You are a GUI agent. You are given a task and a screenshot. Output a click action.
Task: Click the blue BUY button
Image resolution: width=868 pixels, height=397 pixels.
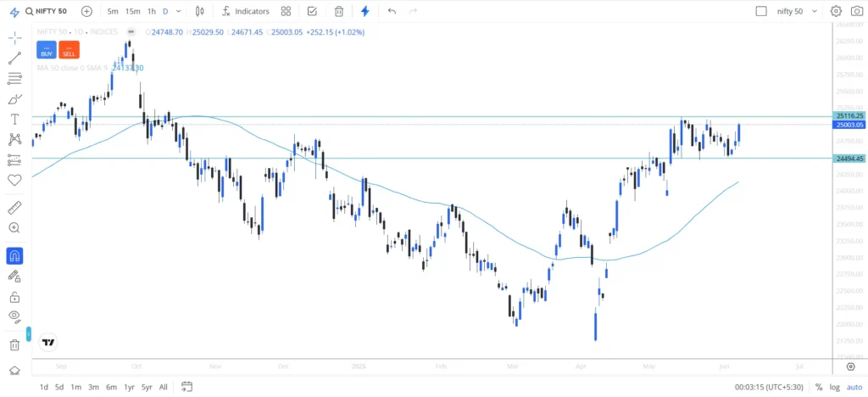(47, 50)
